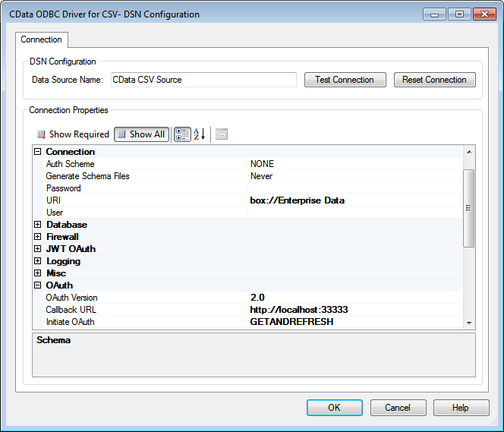This screenshot has width=504, height=432.
Task: Click the property grid scrollbar thumb
Action: (x=469, y=208)
